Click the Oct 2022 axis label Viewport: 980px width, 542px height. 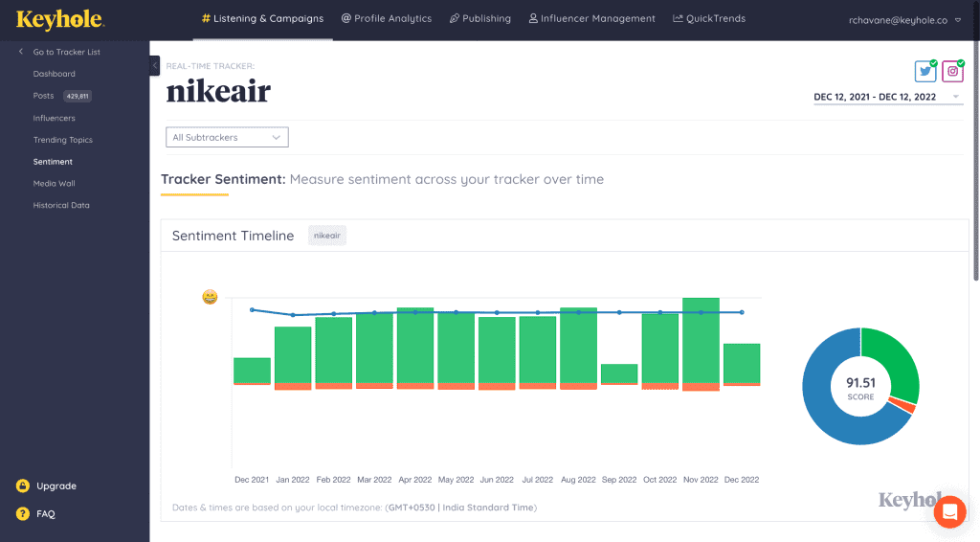(660, 480)
